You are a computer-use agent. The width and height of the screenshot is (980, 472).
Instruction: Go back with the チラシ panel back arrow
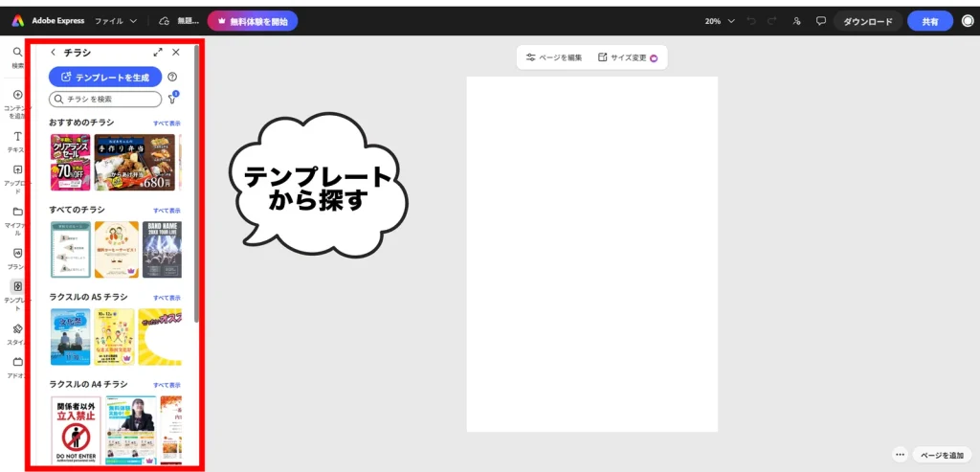click(54, 53)
